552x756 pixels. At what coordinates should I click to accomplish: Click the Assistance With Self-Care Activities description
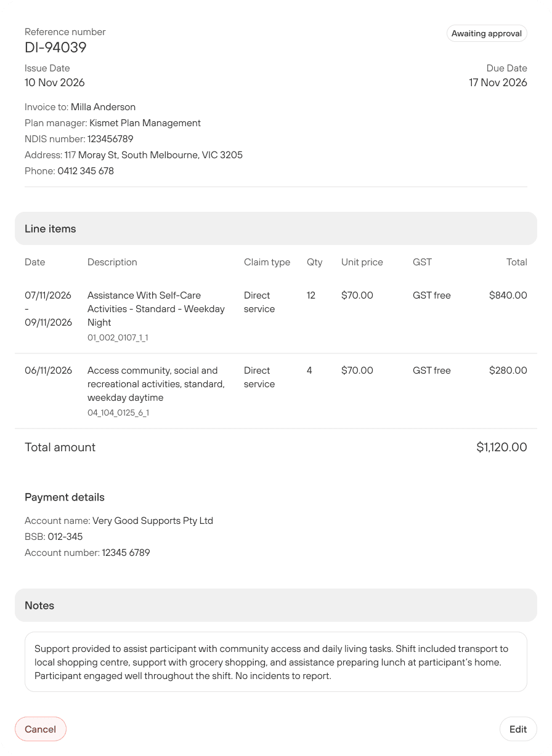(156, 308)
